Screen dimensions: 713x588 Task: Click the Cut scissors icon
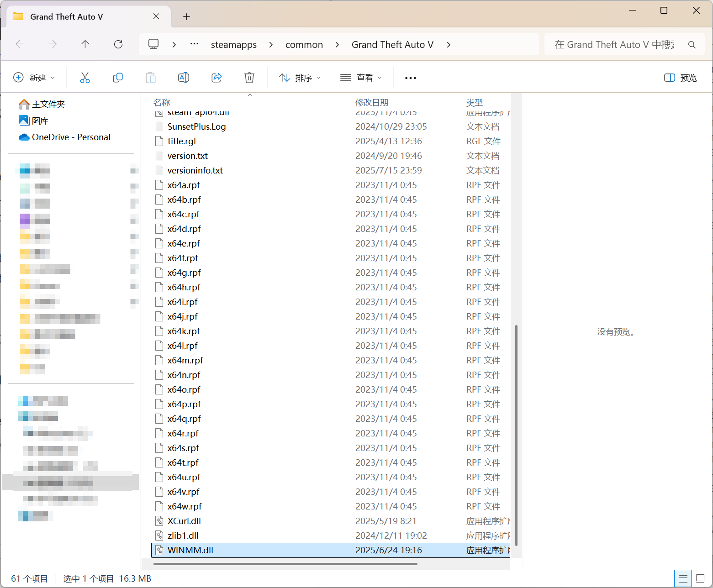point(85,78)
